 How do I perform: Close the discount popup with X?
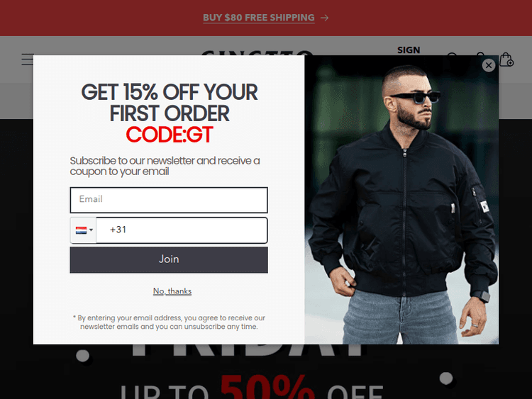tap(489, 65)
